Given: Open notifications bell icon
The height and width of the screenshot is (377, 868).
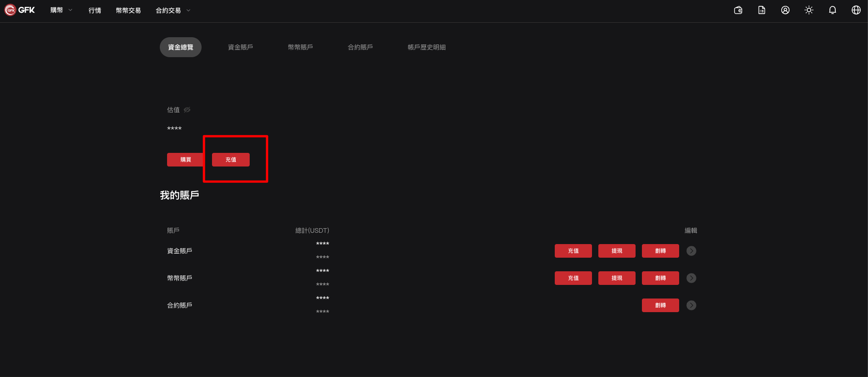Looking at the screenshot, I should click(833, 10).
